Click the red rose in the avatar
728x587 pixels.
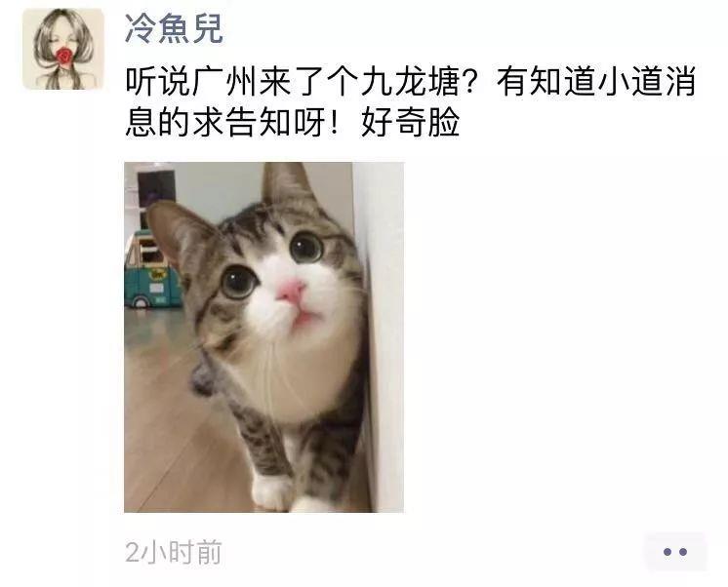(x=63, y=56)
